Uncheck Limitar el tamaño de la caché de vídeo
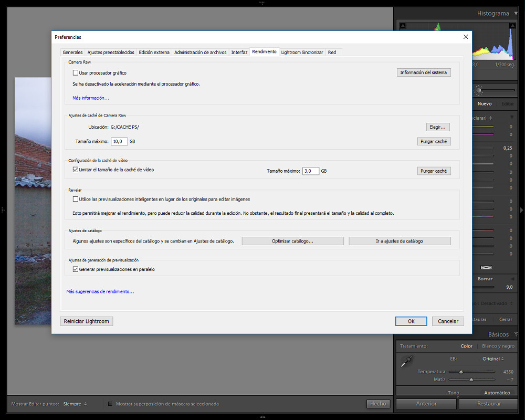Image resolution: width=525 pixels, height=420 pixels. pyautogui.click(x=75, y=169)
